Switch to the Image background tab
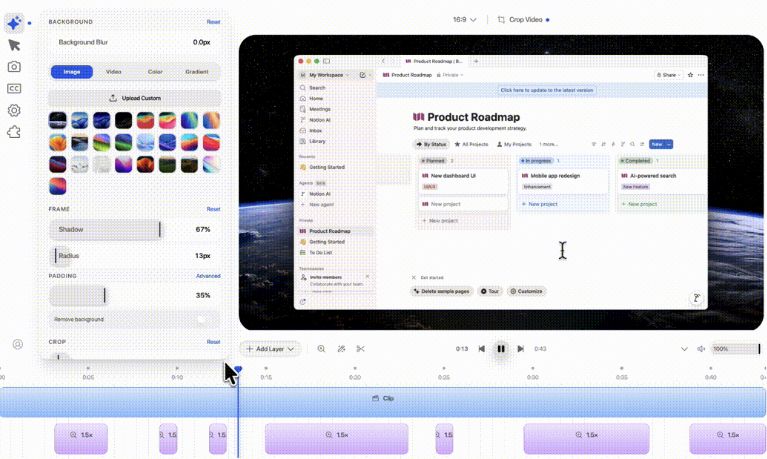This screenshot has width=767, height=459. [72, 72]
